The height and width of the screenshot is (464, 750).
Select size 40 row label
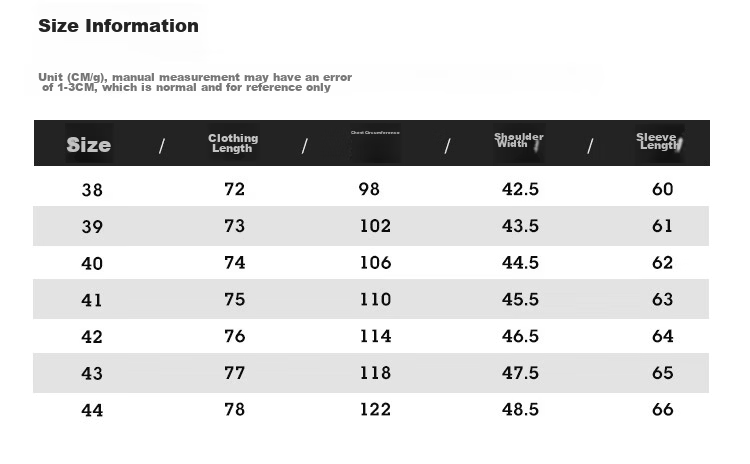[x=92, y=264]
